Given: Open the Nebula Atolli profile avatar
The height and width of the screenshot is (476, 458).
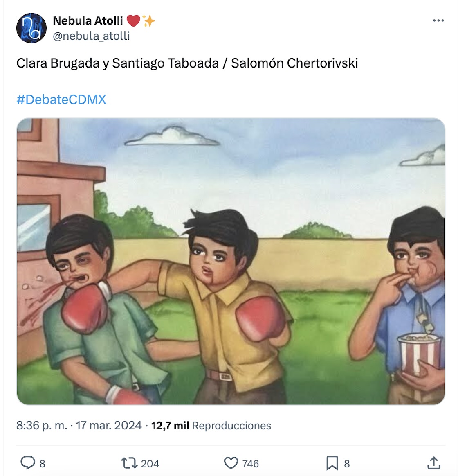Looking at the screenshot, I should tap(31, 28).
